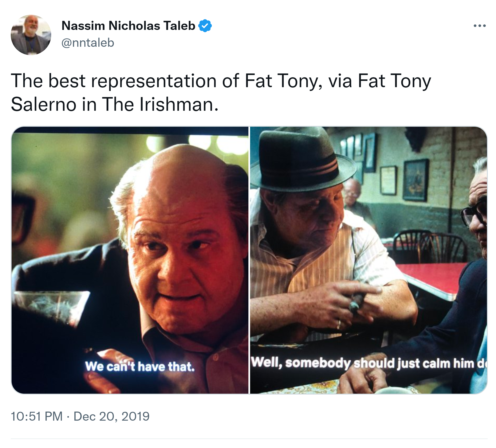Click the word "Salerno" in tweet text
The image size is (496, 448).
click(44, 104)
